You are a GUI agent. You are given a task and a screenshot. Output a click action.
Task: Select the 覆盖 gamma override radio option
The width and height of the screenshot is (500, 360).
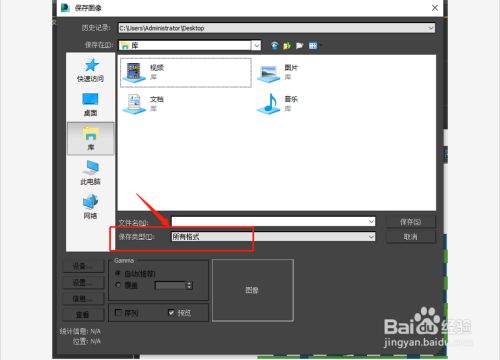118,285
